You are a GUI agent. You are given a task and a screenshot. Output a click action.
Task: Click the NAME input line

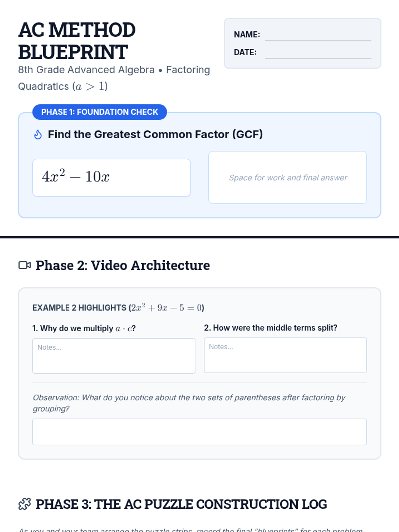[x=318, y=35]
